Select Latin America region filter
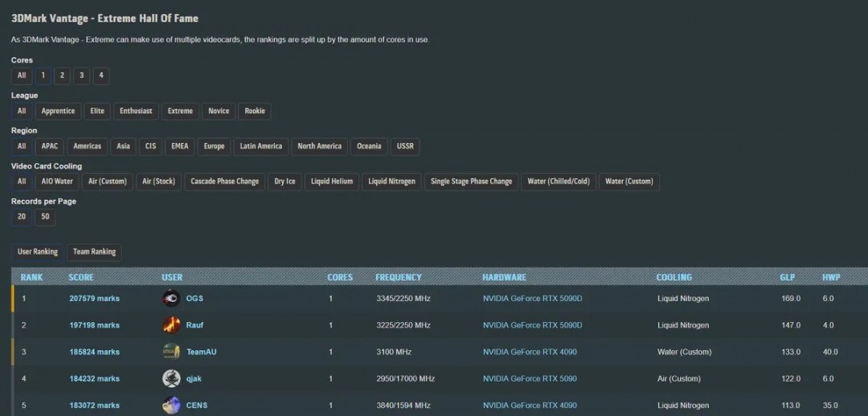The height and width of the screenshot is (416, 868). click(x=260, y=146)
